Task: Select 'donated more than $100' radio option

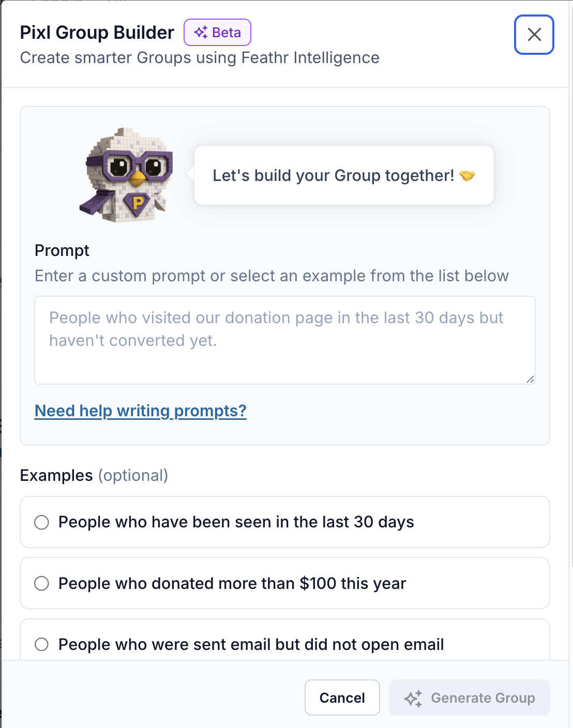Action: click(42, 583)
